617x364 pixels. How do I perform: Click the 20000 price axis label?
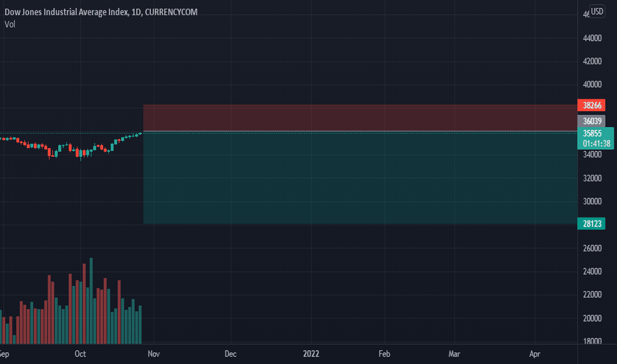pos(593,318)
